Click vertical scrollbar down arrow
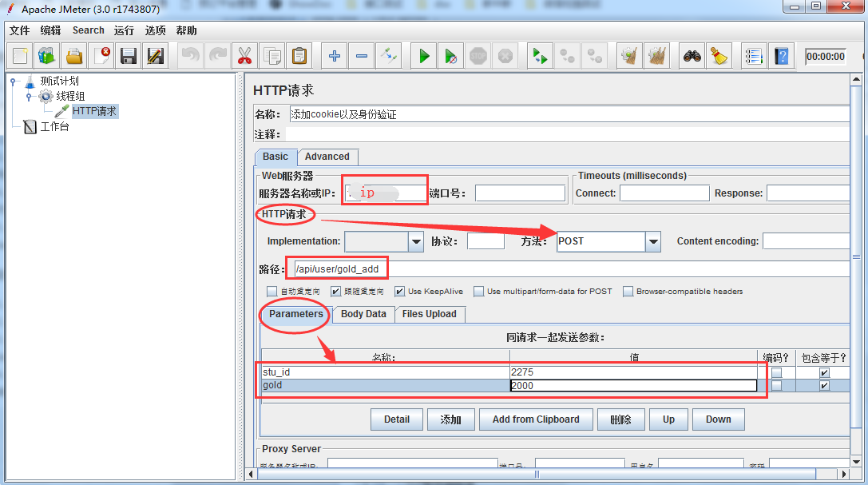Image resolution: width=868 pixels, height=485 pixels. point(856,461)
